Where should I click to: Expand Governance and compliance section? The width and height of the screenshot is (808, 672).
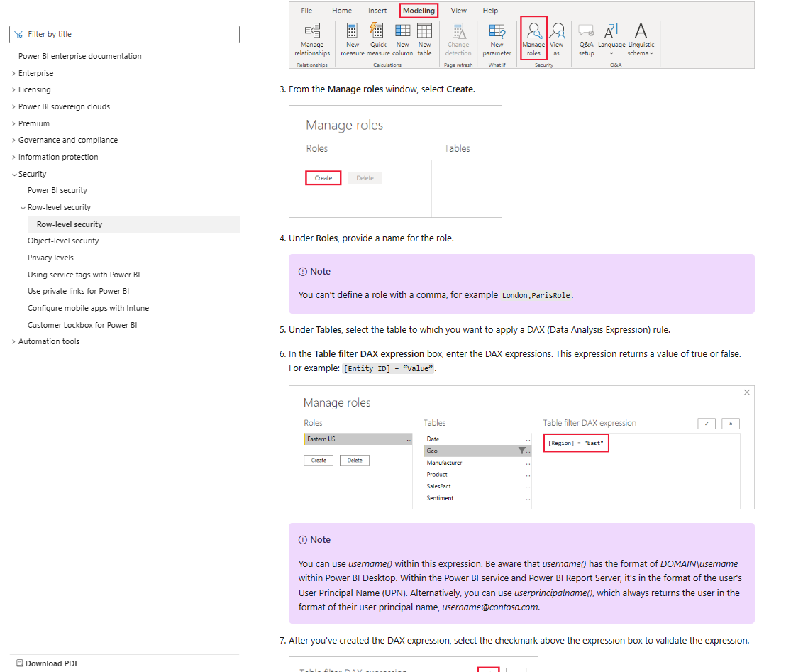[x=14, y=141]
